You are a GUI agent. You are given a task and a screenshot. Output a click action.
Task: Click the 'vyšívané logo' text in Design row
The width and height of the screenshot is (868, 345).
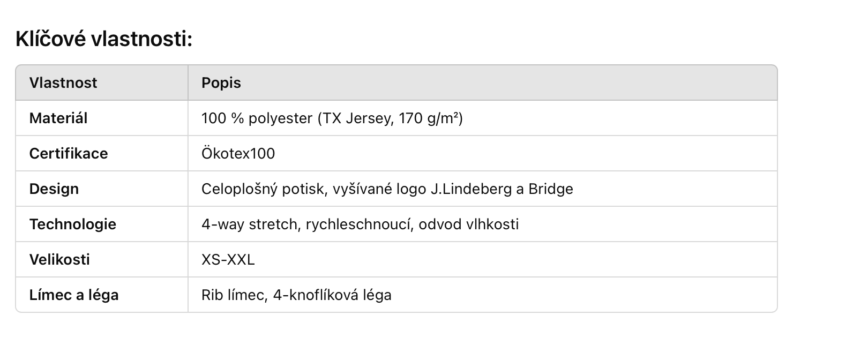(x=379, y=189)
